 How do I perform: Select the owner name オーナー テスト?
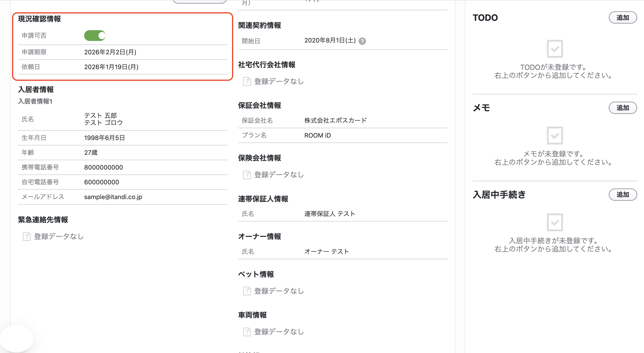pos(326,251)
